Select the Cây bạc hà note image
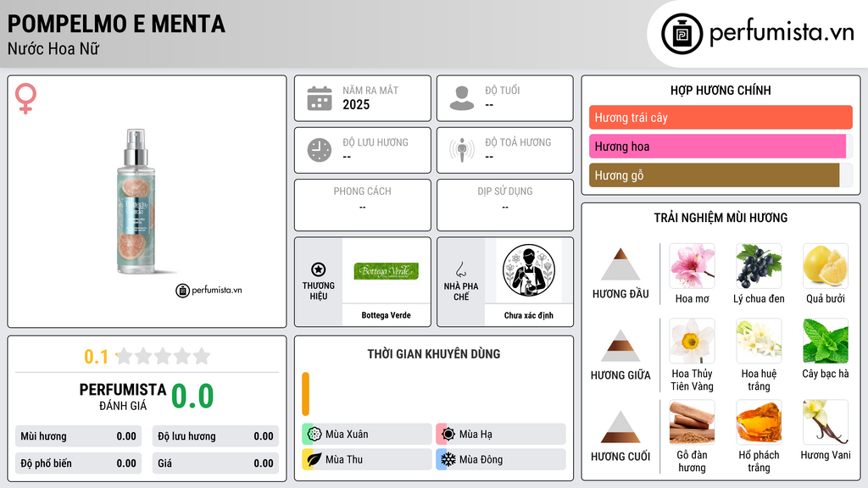 pos(826,341)
